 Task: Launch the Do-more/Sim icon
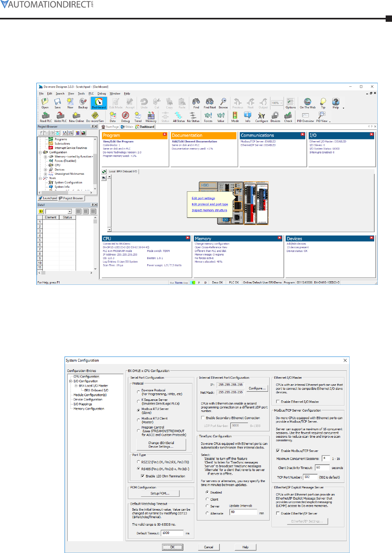[x=95, y=117]
